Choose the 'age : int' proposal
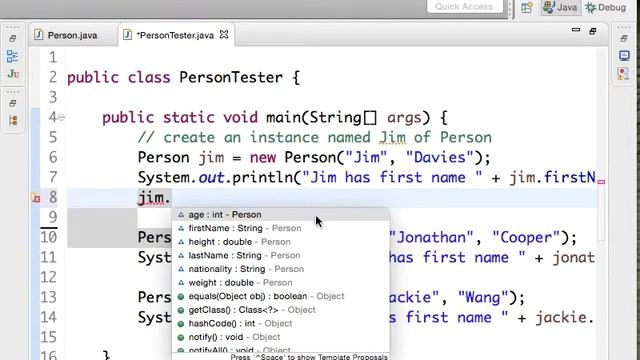This screenshot has height=360, width=640. pos(281,215)
